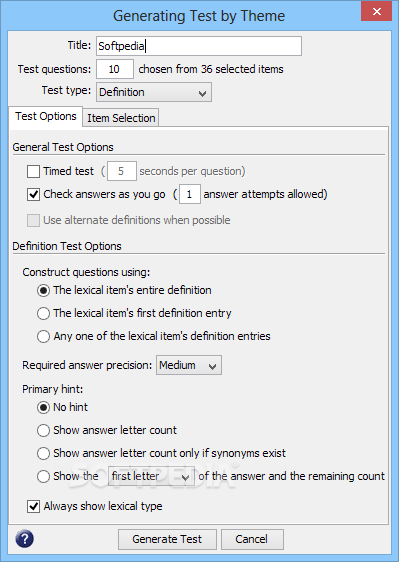Close the Generating Test by Theme dialog
This screenshot has width=399, height=562.
(x=376, y=11)
